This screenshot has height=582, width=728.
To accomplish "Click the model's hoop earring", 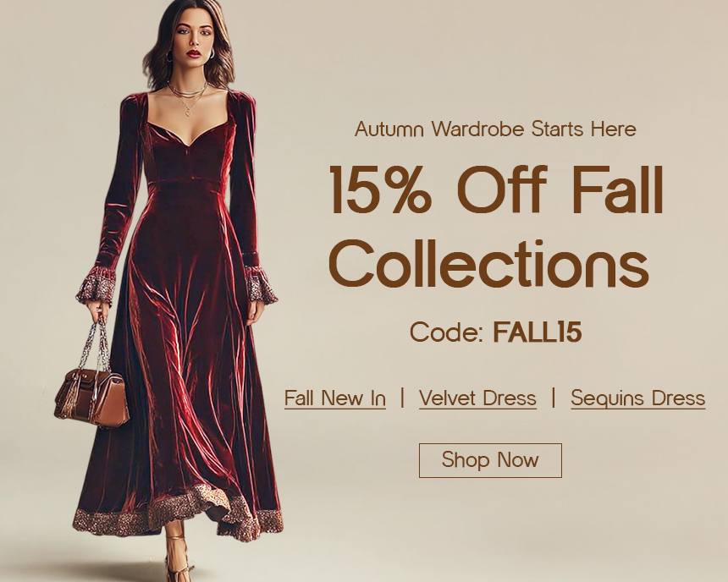I will (x=168, y=57).
